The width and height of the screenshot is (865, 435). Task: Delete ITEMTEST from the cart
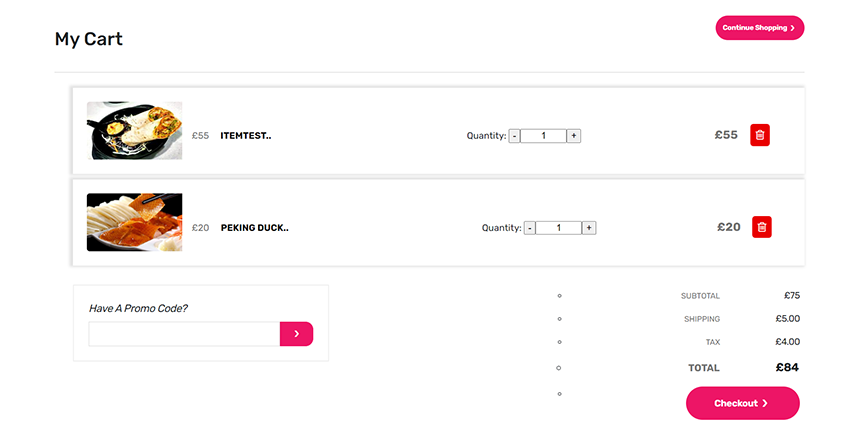(x=760, y=135)
